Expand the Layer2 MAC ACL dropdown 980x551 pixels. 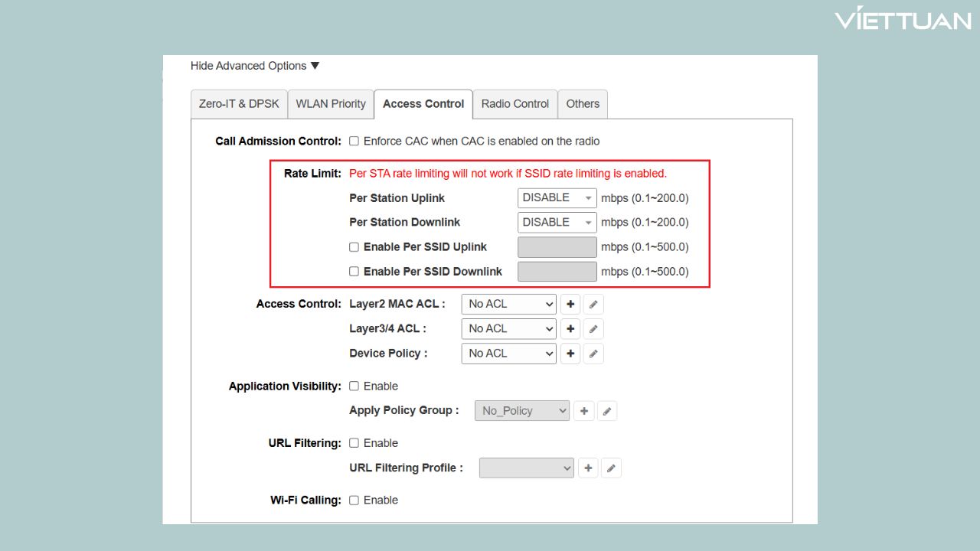pos(508,305)
